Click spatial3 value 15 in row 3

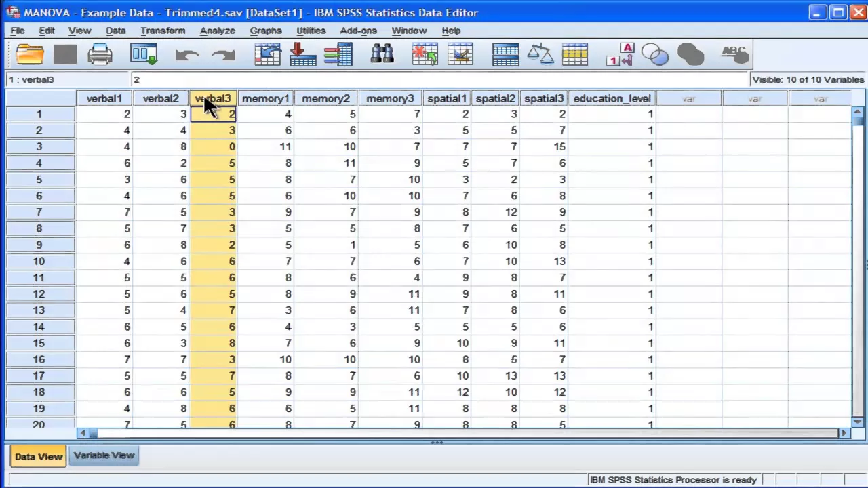[x=543, y=147]
